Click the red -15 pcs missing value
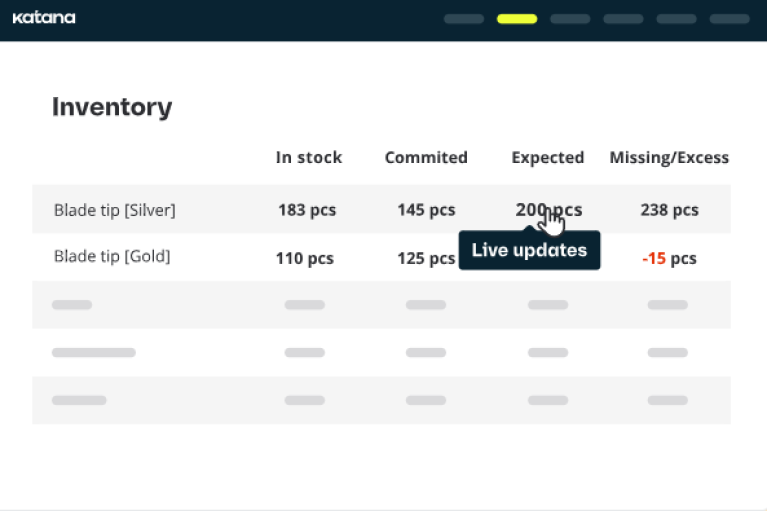The image size is (767, 511). (x=669, y=258)
